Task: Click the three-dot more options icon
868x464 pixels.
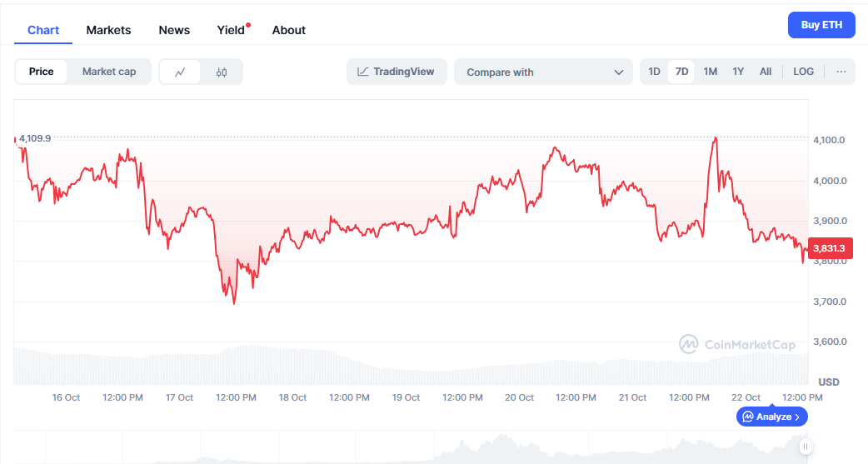Action: pos(841,72)
